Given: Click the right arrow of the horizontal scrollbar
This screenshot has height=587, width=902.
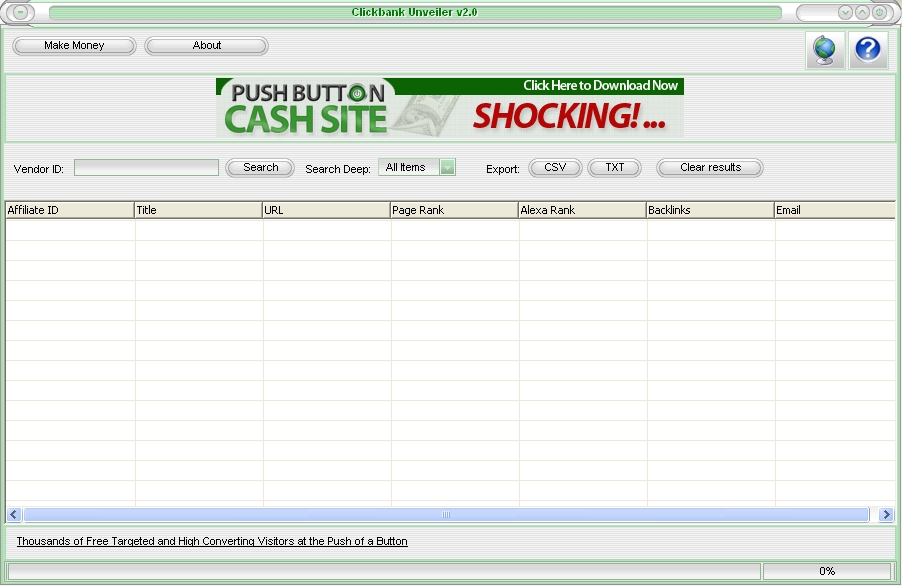Looking at the screenshot, I should tap(886, 514).
